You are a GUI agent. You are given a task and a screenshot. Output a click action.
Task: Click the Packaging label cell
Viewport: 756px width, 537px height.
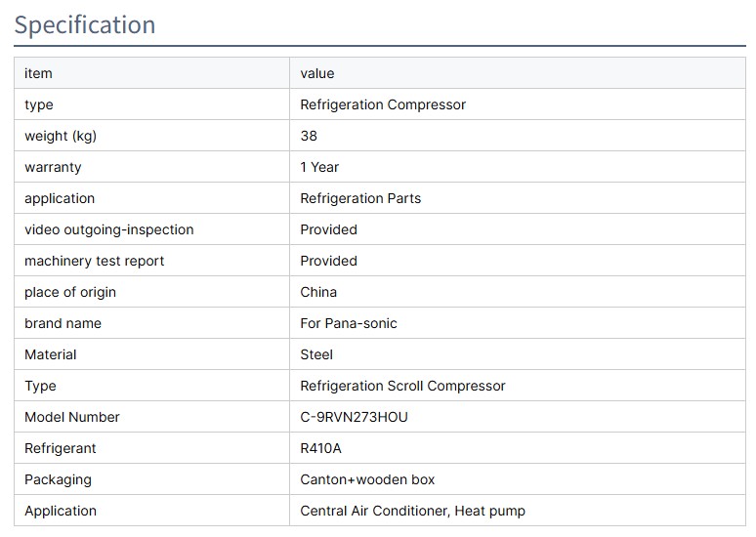coord(58,479)
